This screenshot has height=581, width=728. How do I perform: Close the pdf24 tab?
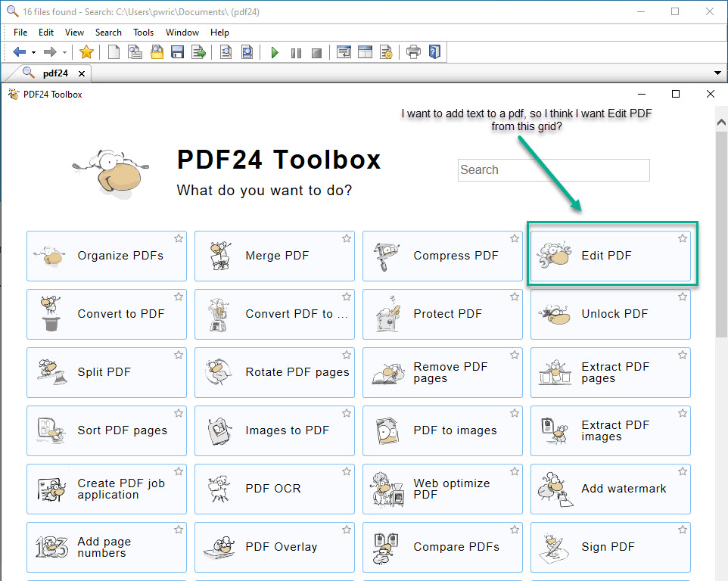pos(82,74)
